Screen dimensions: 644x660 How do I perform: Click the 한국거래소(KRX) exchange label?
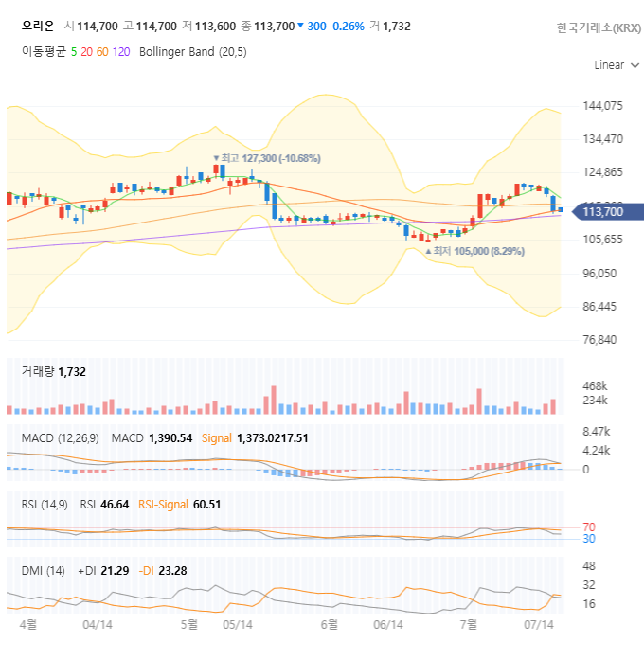pos(599,27)
